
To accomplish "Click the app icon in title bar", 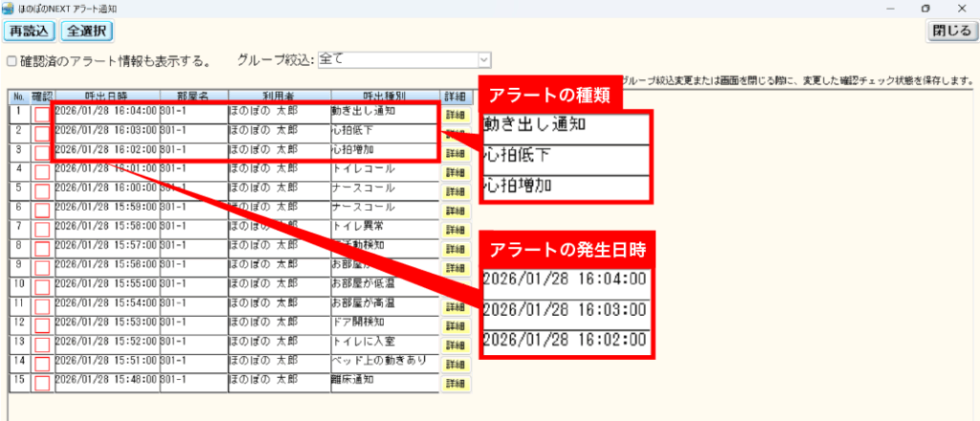I will coord(9,9).
